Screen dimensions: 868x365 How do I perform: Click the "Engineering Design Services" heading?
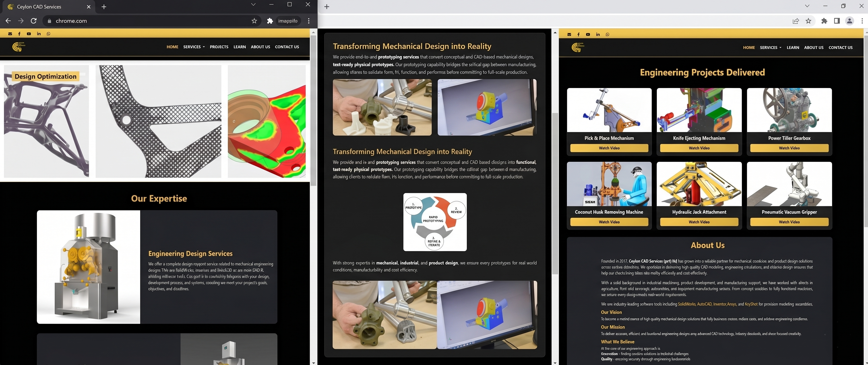click(191, 254)
